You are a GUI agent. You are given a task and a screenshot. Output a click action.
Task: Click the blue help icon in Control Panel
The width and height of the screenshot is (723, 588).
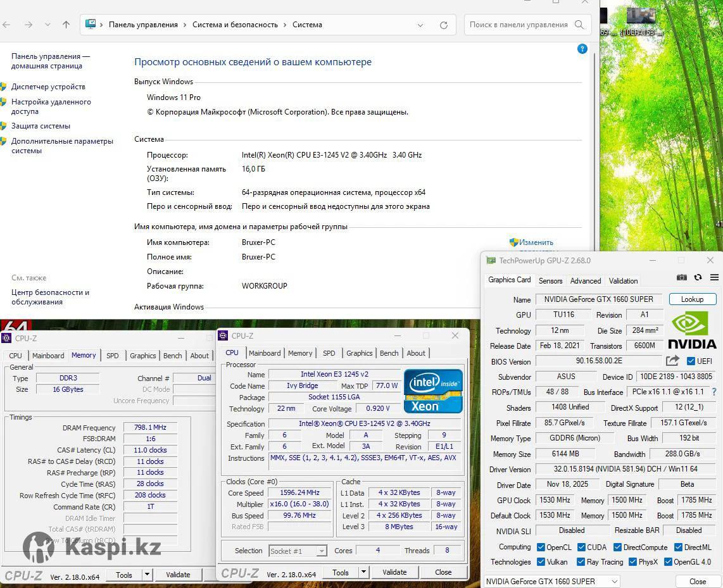coord(582,49)
